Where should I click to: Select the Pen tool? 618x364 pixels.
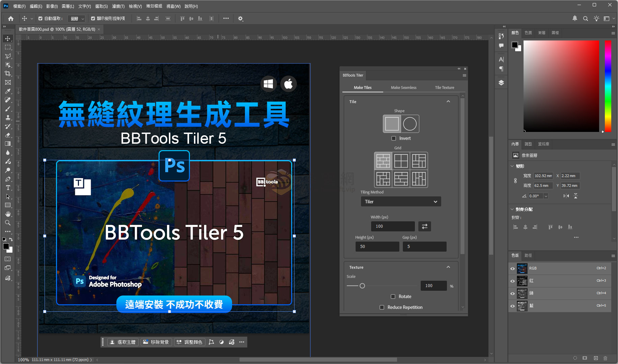8,179
